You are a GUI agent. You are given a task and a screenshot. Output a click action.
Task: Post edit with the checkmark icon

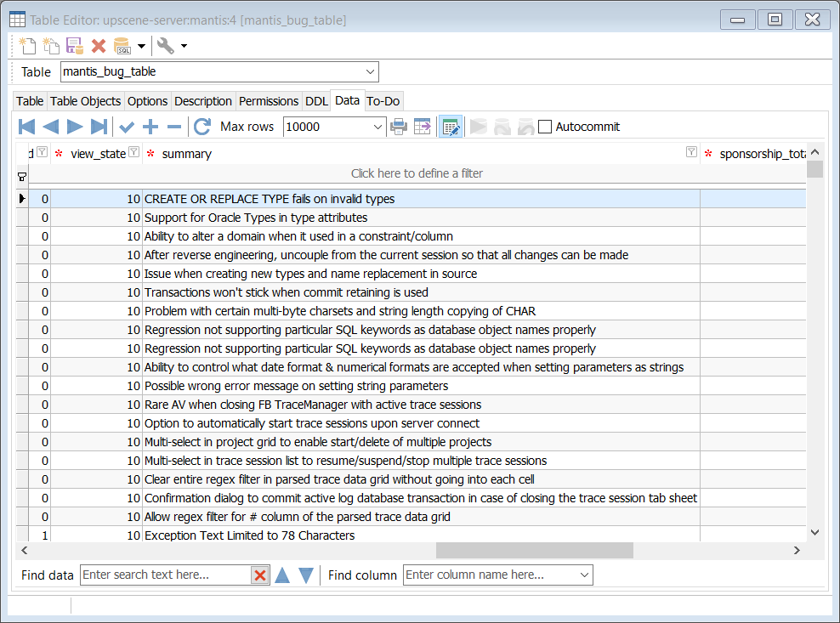pos(127,127)
